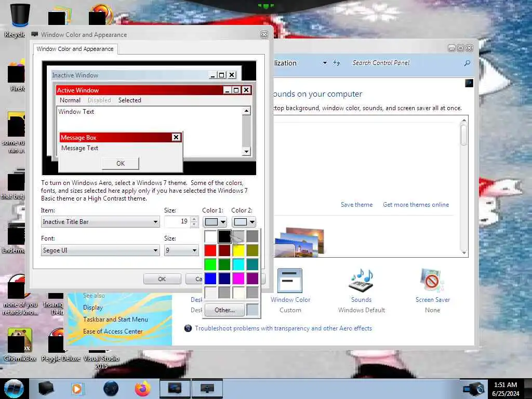Open the Display link under See also

92,308
